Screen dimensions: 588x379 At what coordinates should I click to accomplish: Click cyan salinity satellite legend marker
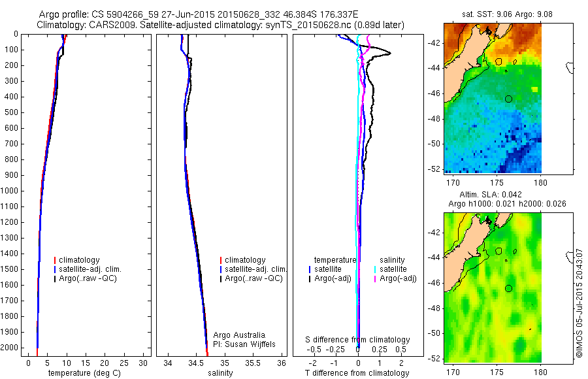(x=375, y=269)
